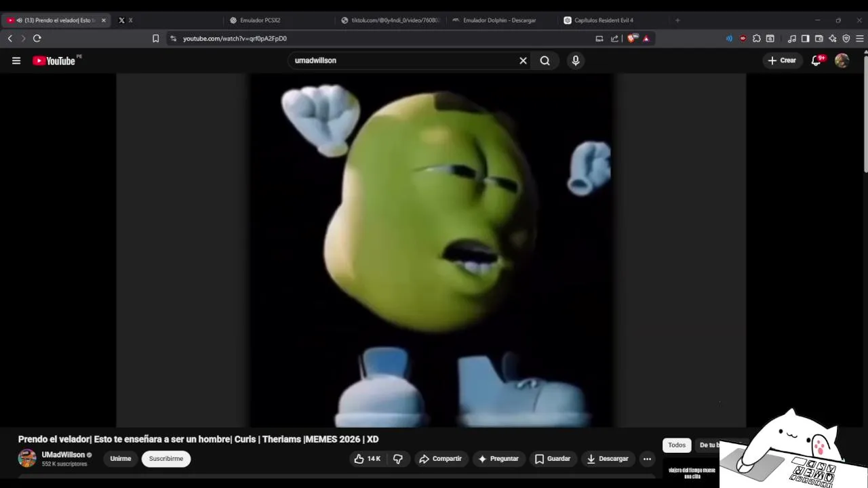Open Brave Rewards triangle icon
Image resolution: width=868 pixels, height=488 pixels.
click(646, 39)
